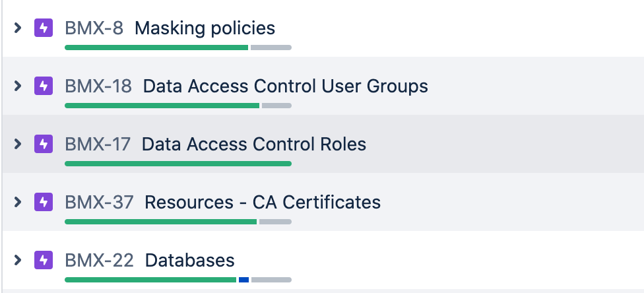Click the blue in-progress segment under Databases
The width and height of the screenshot is (644, 293).
pyautogui.click(x=243, y=280)
